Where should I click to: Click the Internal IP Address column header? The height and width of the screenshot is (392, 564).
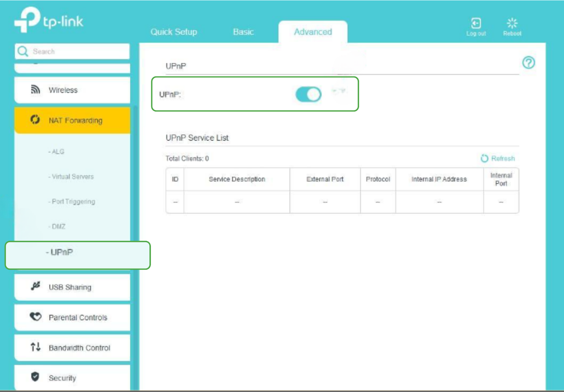(x=439, y=179)
